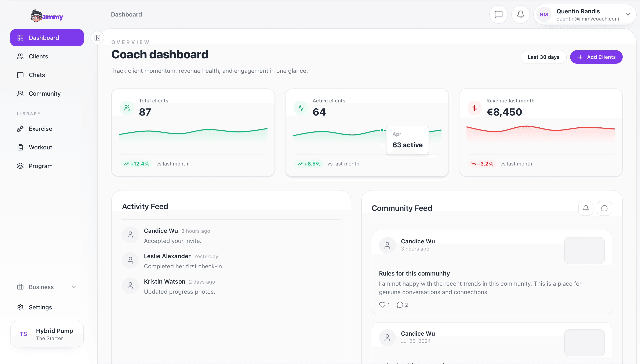Like Candice Wu's community rules post

click(x=382, y=305)
